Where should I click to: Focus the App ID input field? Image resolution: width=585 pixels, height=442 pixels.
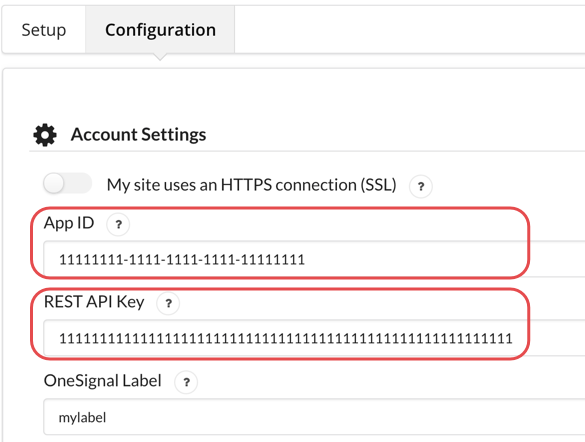click(x=314, y=259)
